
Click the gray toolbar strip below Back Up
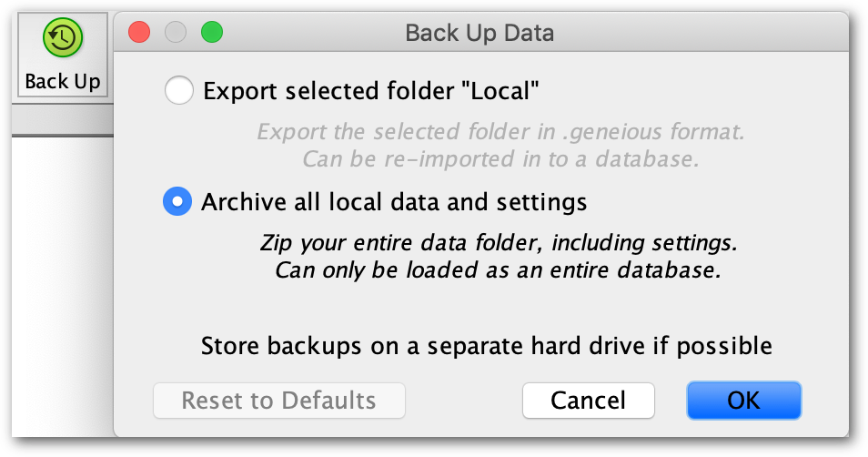point(63,119)
